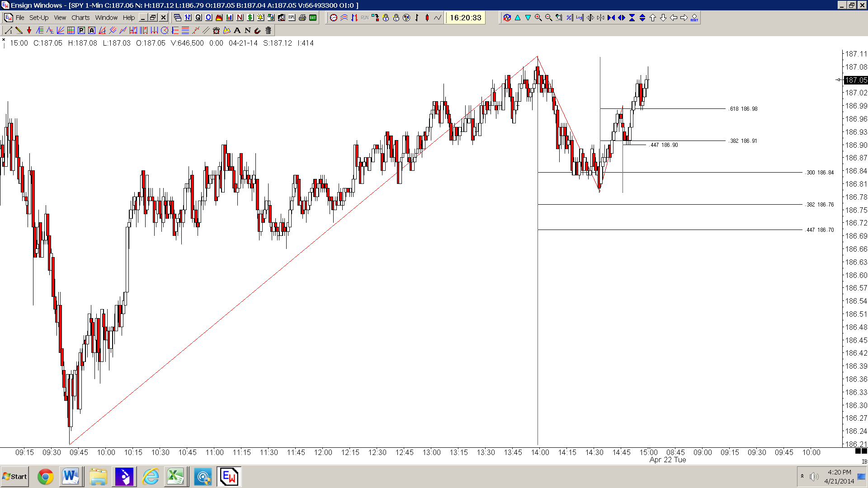The height and width of the screenshot is (488, 868).
Task: Select the circle cycle drawing tool
Action: [165, 30]
